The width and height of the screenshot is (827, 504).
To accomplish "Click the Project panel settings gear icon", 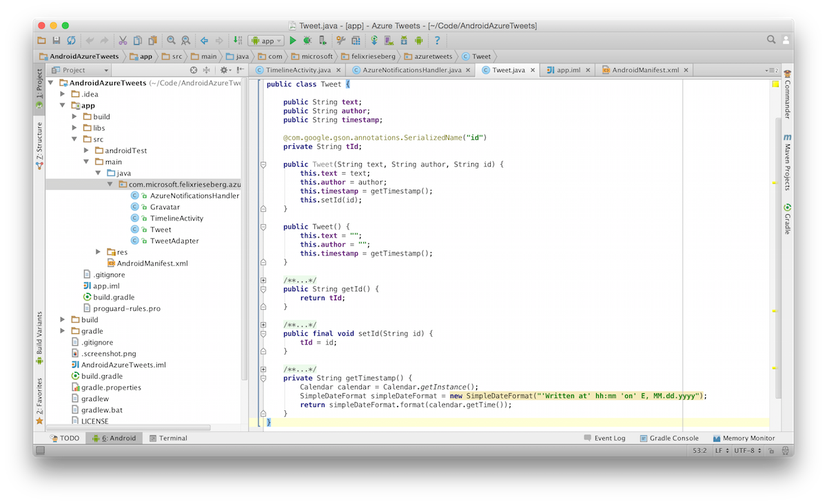I will click(224, 70).
